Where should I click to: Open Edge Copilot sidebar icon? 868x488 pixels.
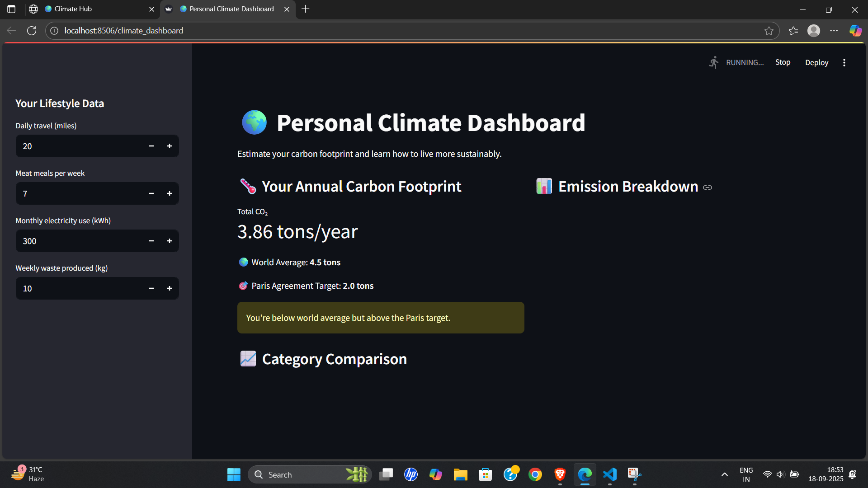(x=855, y=31)
